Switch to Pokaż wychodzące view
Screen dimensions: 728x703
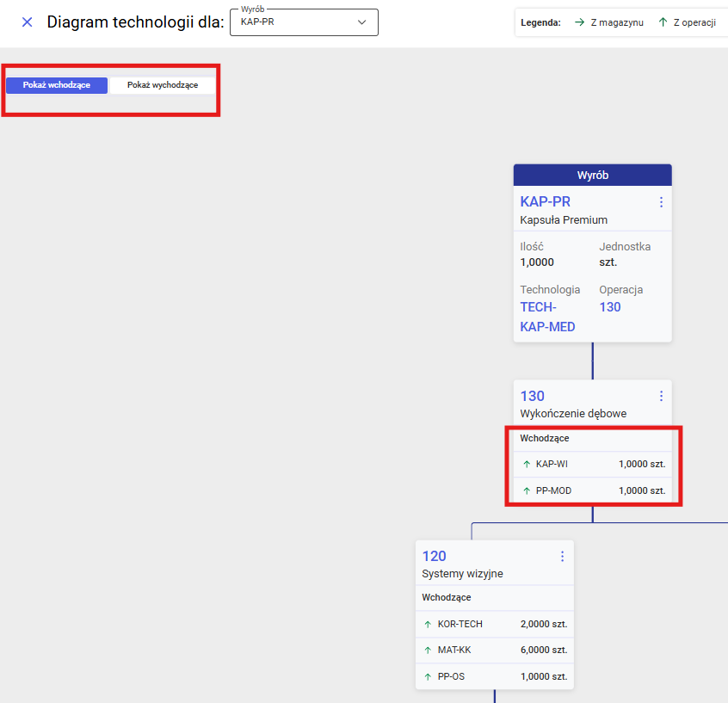pyautogui.click(x=162, y=85)
